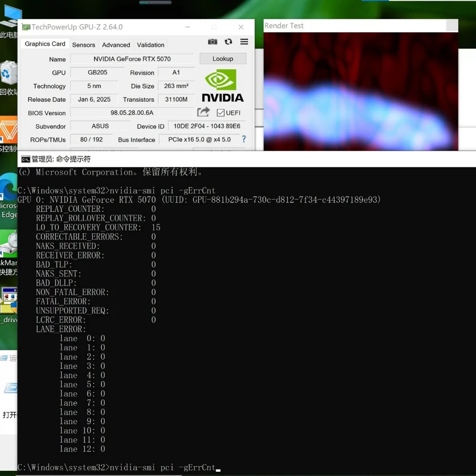Open the Validation tab
This screenshot has width=476, height=476.
150,45
